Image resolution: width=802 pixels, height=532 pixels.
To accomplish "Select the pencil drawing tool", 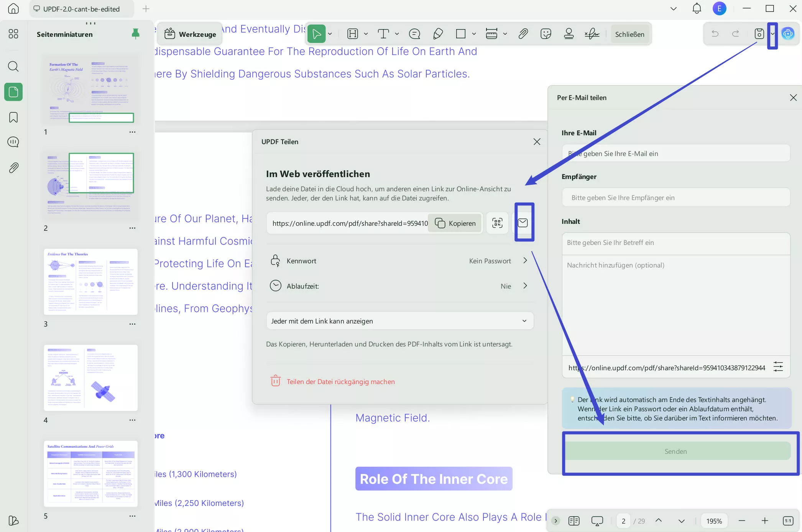I will point(438,34).
